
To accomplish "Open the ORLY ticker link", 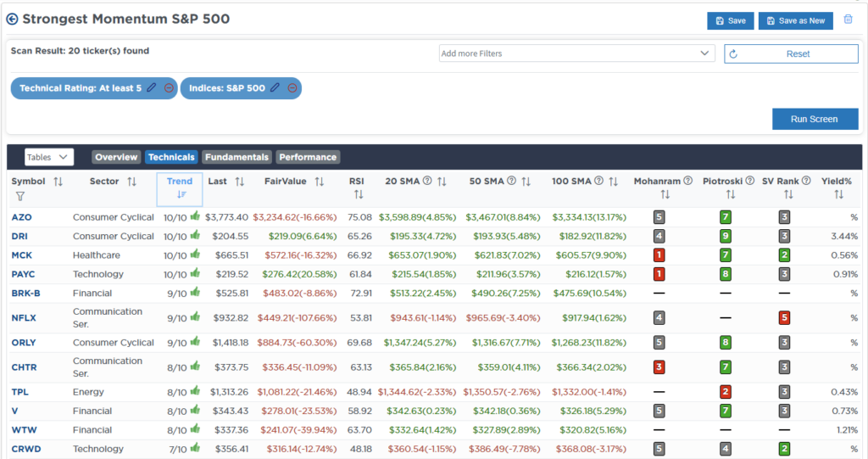I will [x=24, y=343].
